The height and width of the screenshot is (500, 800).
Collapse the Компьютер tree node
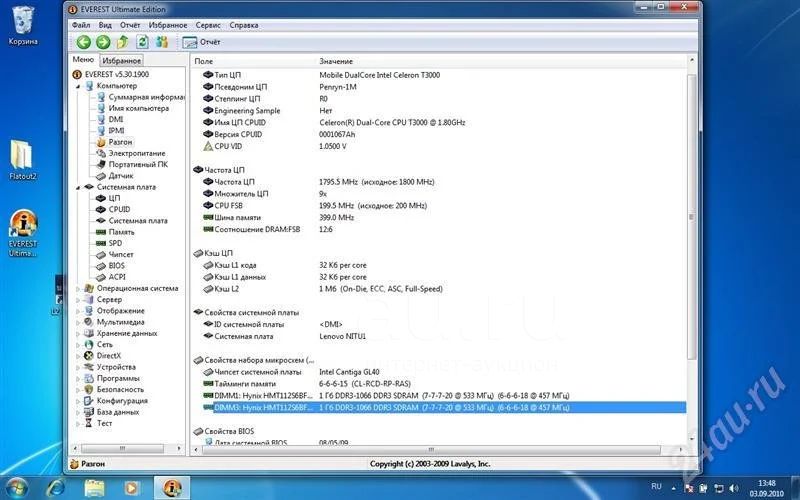[x=78, y=86]
